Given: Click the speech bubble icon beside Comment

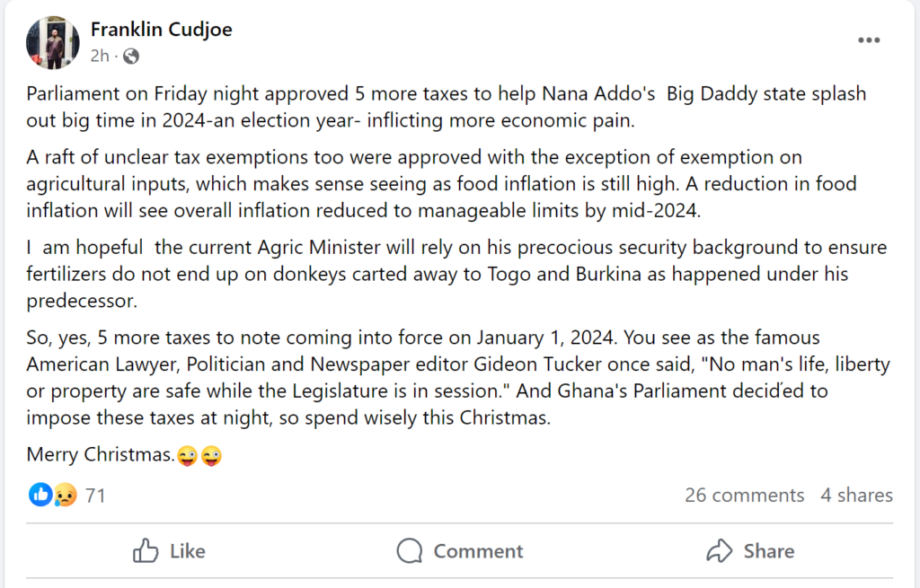Looking at the screenshot, I should point(410,550).
